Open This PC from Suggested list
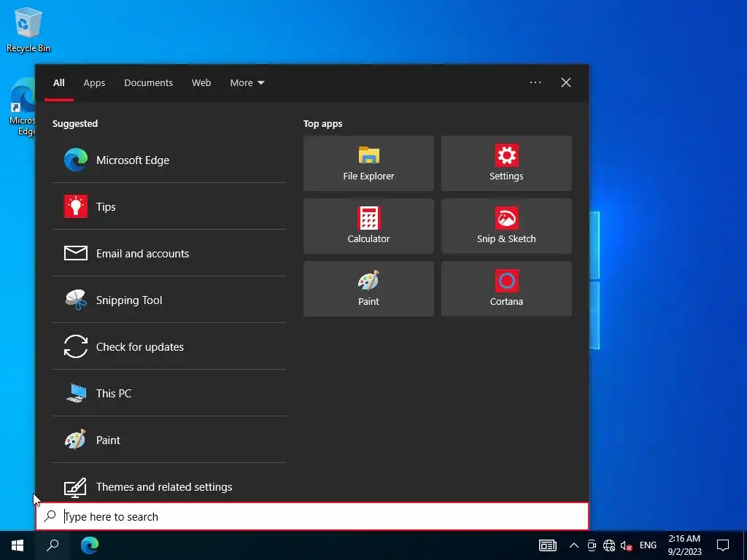The width and height of the screenshot is (747, 560). coord(169,393)
